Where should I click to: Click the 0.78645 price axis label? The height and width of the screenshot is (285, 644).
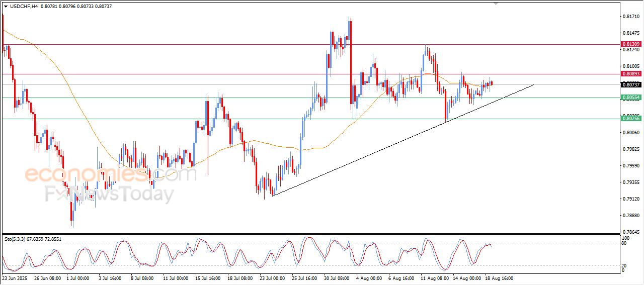tap(631, 232)
